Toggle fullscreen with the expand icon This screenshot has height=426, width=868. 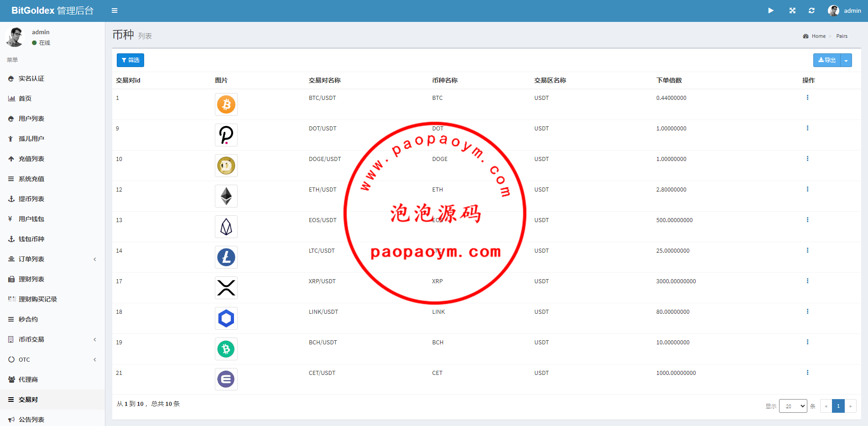792,10
